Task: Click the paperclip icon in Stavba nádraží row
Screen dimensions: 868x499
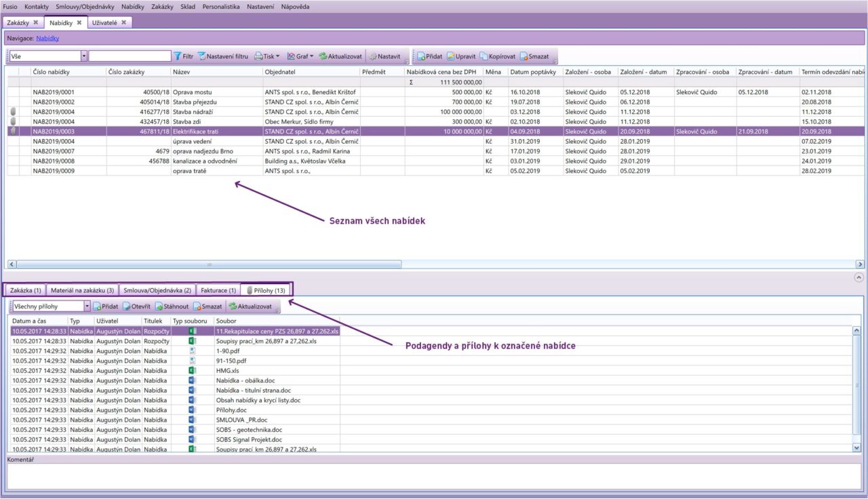Action: 12,111
